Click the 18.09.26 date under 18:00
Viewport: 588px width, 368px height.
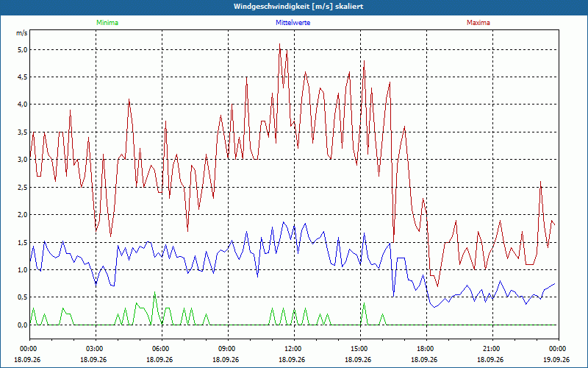click(x=424, y=359)
